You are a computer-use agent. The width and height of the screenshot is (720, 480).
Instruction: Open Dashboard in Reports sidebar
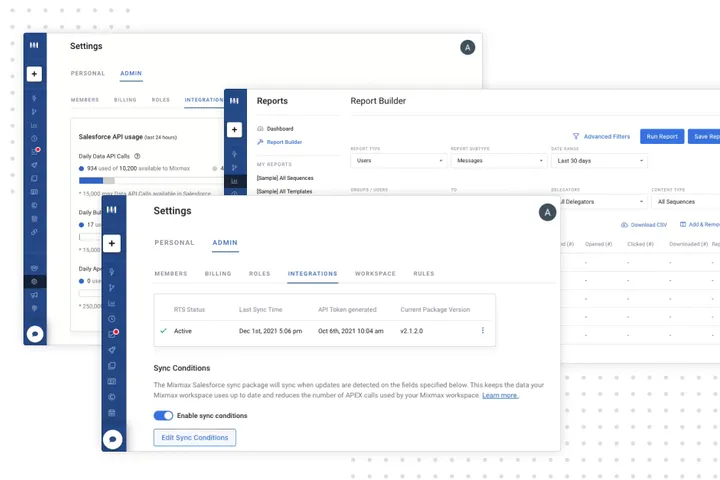click(275, 129)
